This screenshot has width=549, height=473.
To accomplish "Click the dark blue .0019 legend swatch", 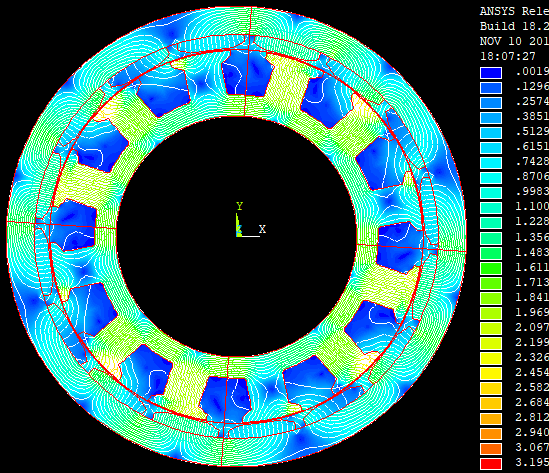I will coord(491,73).
